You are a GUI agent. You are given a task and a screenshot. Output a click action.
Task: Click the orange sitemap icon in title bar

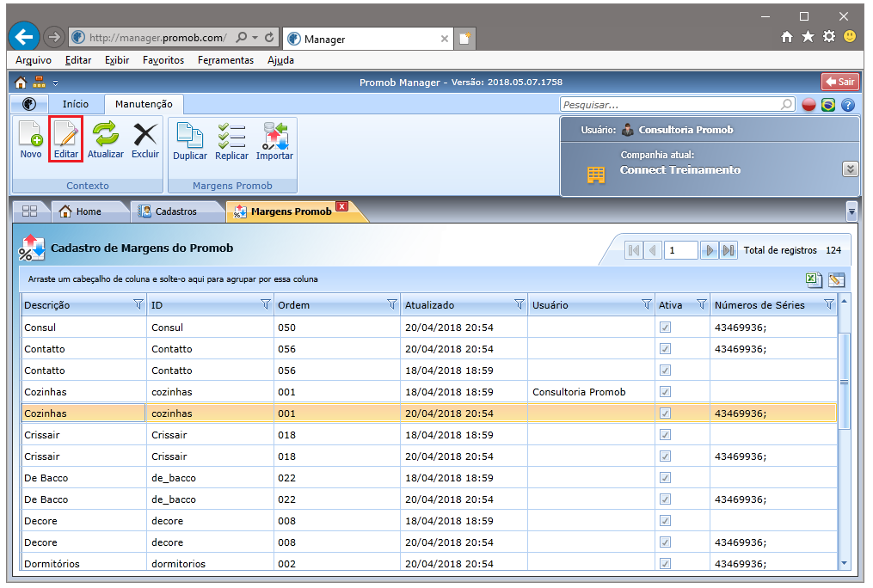tap(39, 83)
